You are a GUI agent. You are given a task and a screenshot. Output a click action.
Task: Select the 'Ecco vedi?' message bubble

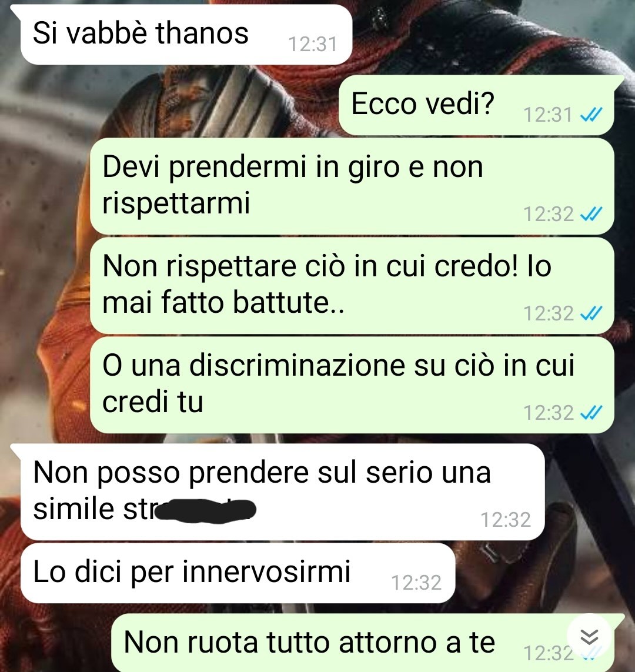(476, 105)
